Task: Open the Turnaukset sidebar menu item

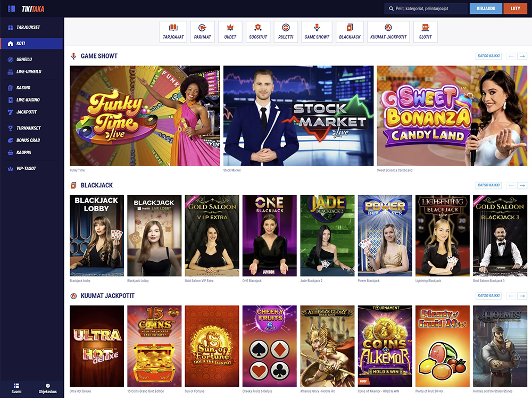Action: coord(31,128)
